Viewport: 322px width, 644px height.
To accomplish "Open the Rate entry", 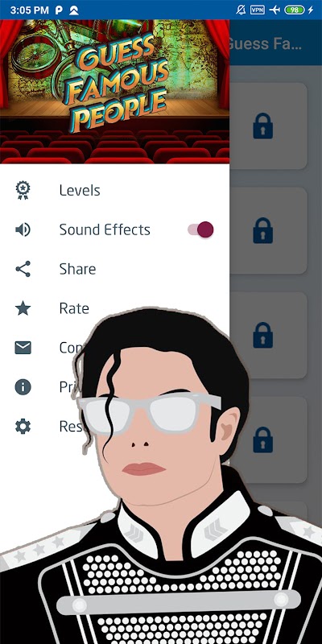I will (114, 308).
